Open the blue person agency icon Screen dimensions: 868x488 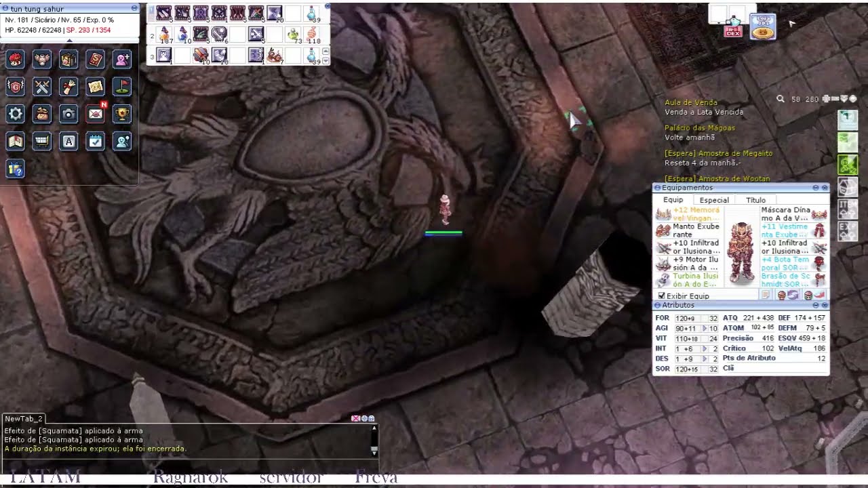(x=122, y=141)
